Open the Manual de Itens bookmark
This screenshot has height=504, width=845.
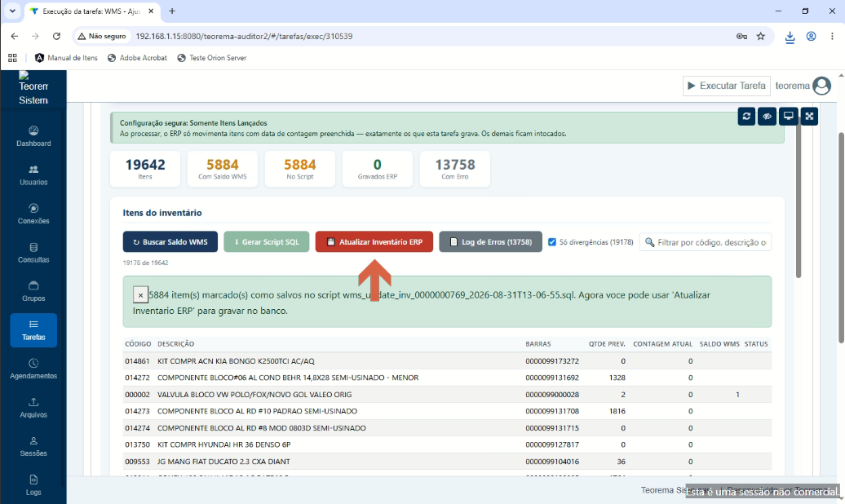coord(66,58)
